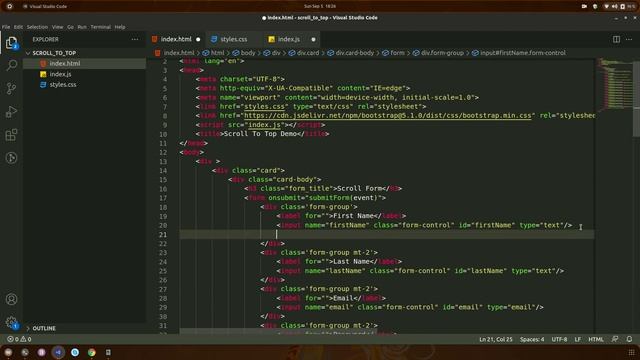Open the system volume indicator

pyautogui.click(x=614, y=6)
